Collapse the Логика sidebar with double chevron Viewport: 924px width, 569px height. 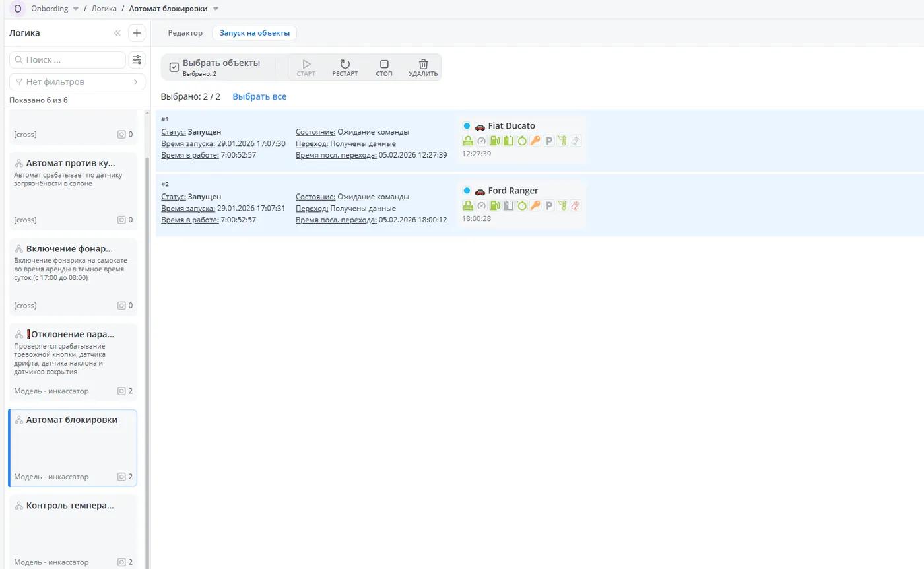(x=117, y=33)
